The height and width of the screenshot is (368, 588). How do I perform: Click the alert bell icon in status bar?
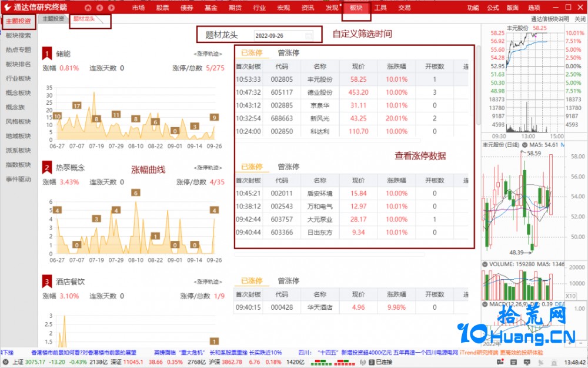point(554,362)
